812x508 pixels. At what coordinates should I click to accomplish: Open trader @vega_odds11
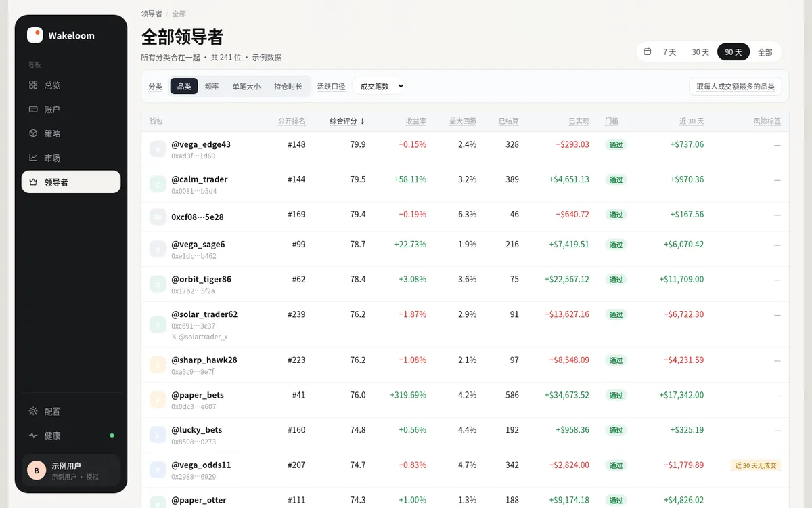pos(201,465)
